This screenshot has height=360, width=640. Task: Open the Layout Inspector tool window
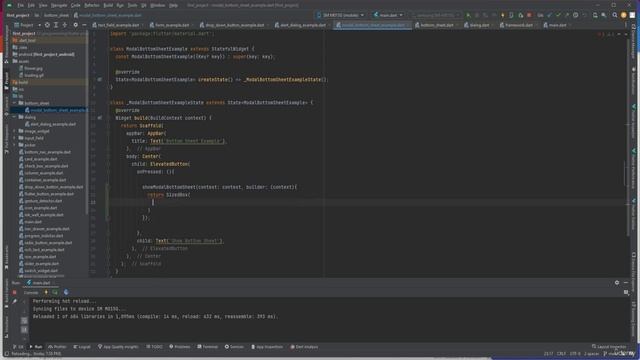[x=609, y=347]
